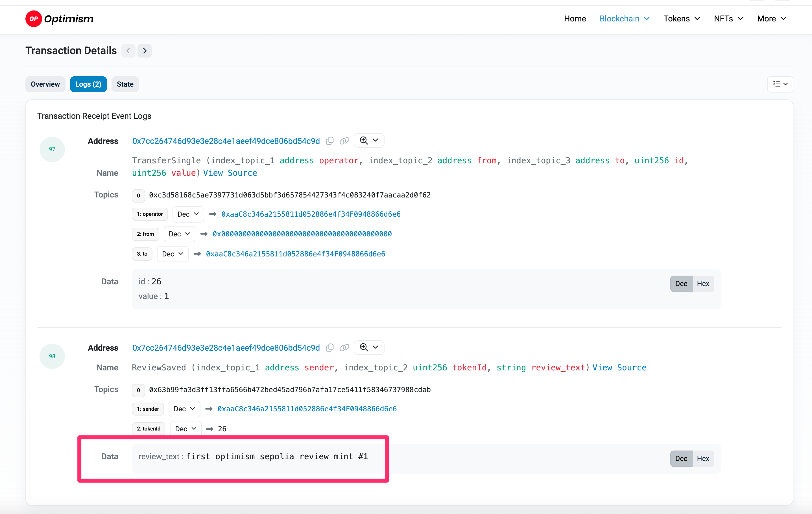
Task: Go to Home in navigation
Action: click(575, 19)
